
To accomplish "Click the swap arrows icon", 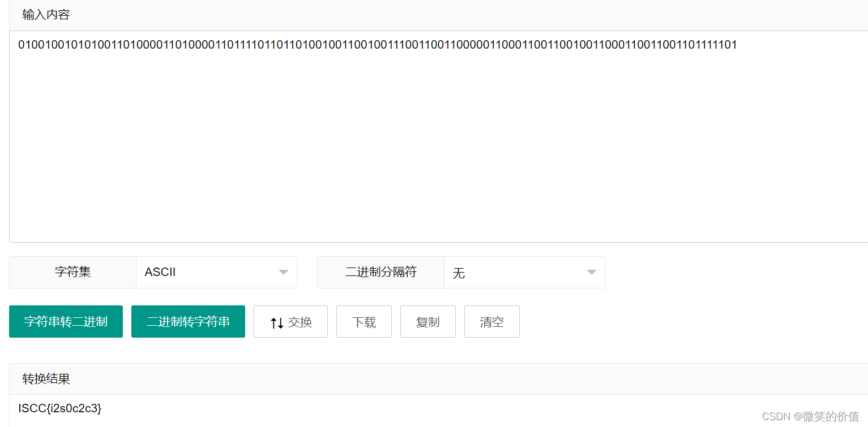I will (x=277, y=323).
